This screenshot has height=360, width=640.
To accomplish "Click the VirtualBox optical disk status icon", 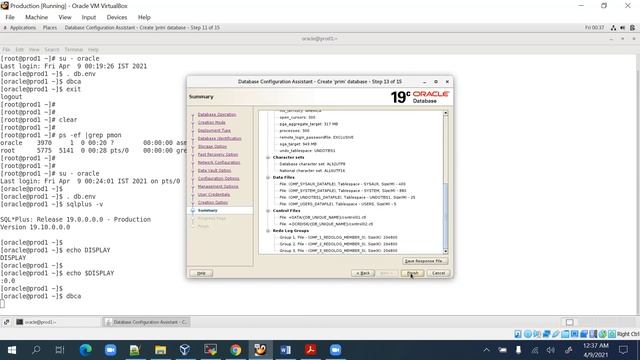I will (527, 334).
